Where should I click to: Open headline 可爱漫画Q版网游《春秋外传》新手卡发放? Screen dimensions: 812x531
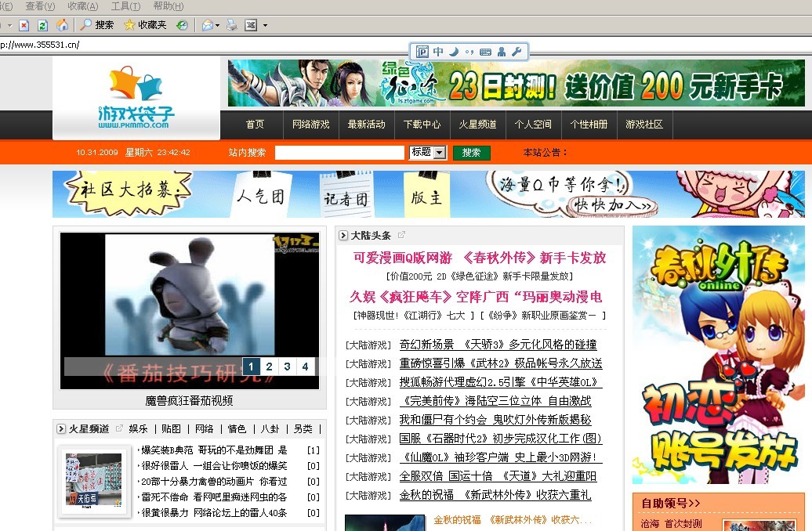(x=480, y=258)
